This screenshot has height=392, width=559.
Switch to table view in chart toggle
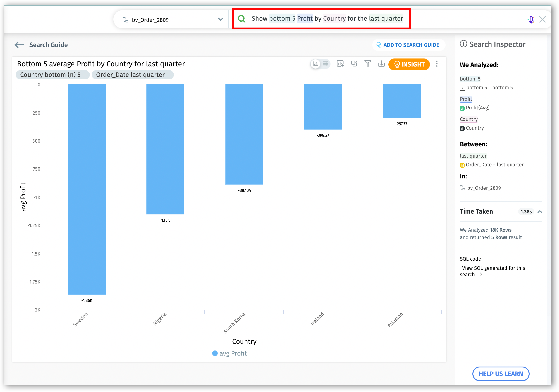point(325,64)
